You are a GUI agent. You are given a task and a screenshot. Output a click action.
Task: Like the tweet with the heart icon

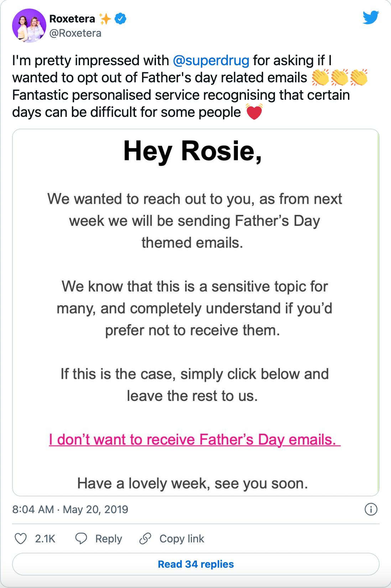[21, 538]
